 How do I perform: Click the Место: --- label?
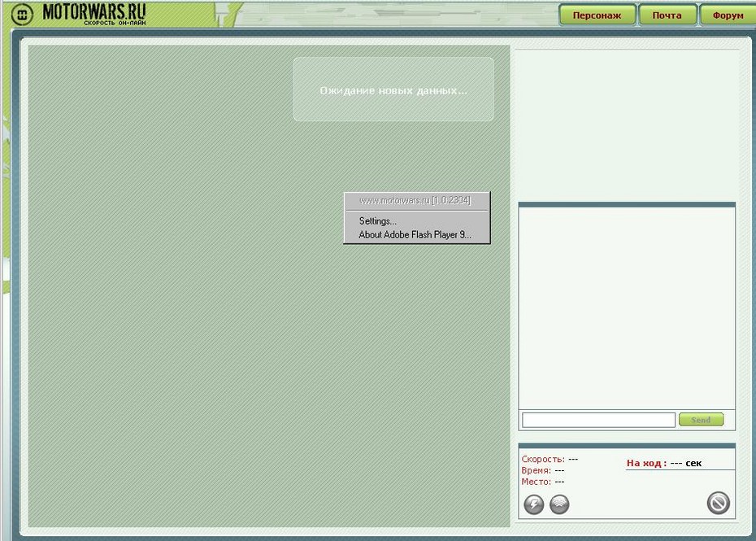tap(542, 482)
